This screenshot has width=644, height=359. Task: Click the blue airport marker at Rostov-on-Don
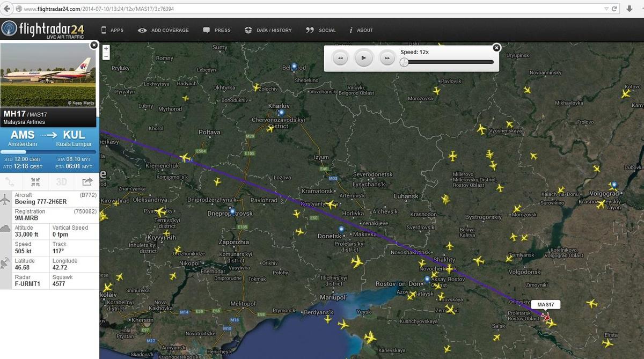[x=427, y=279]
